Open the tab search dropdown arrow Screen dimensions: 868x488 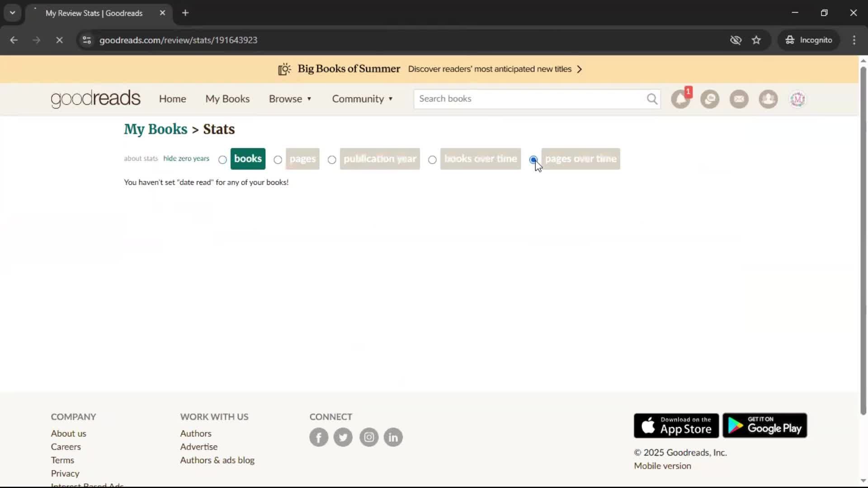(x=13, y=13)
